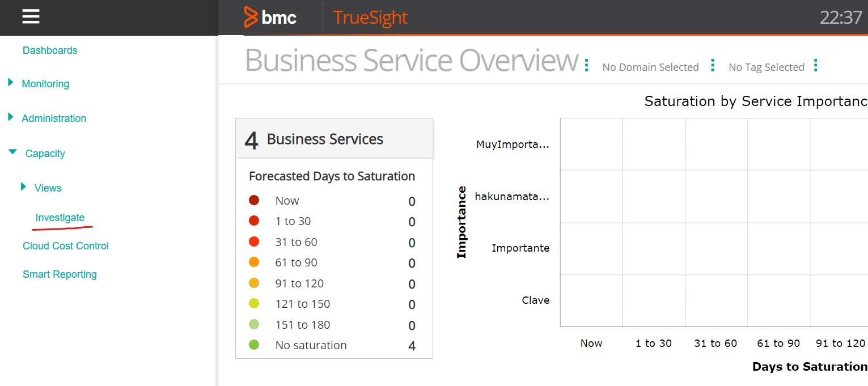Open Dashboards from the sidebar

click(50, 50)
